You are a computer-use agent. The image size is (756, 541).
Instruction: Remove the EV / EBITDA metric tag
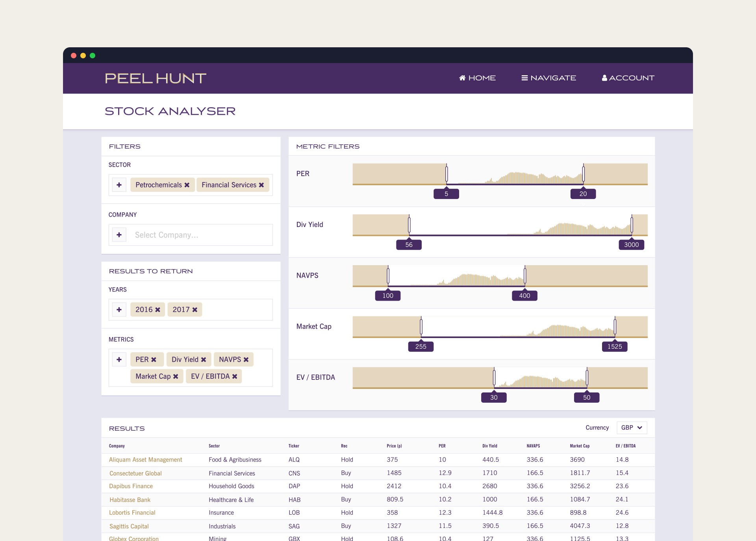(235, 377)
